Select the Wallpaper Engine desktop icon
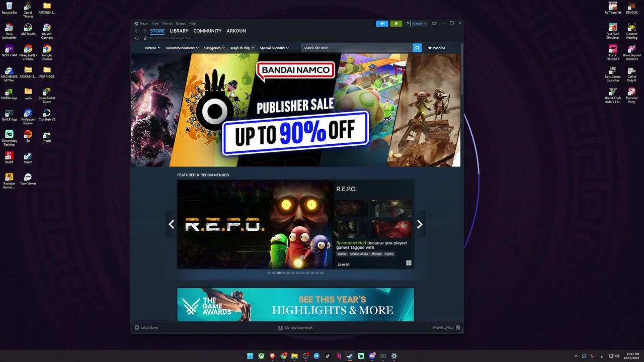This screenshot has width=644, height=362. coord(28,117)
